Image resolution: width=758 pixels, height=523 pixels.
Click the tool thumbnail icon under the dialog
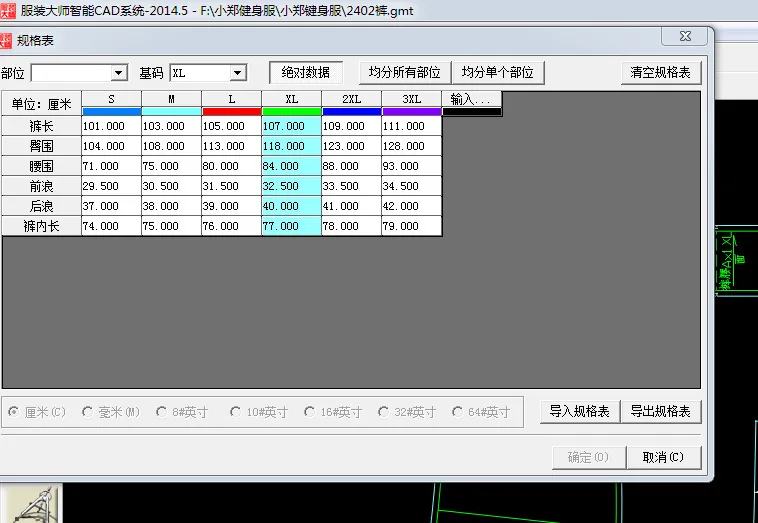pyautogui.click(x=31, y=504)
